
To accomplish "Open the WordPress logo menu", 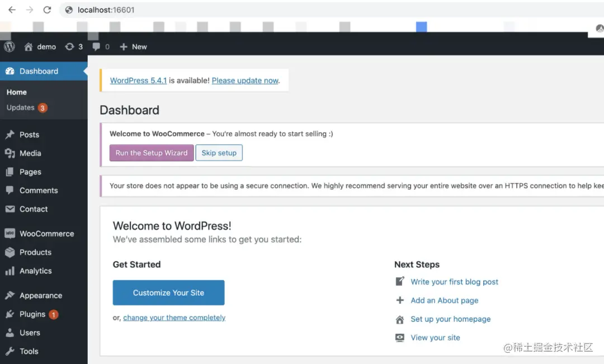I will tap(10, 46).
